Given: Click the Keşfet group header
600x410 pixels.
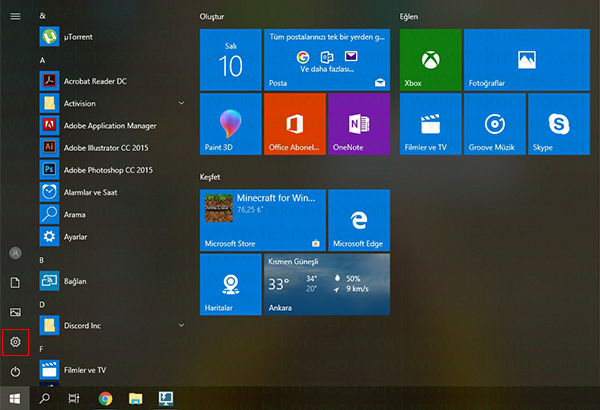Looking at the screenshot, I should pyautogui.click(x=210, y=177).
